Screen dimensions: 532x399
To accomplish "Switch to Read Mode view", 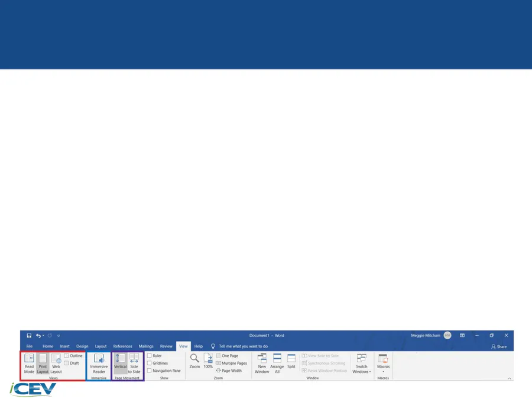I will [x=29, y=363].
